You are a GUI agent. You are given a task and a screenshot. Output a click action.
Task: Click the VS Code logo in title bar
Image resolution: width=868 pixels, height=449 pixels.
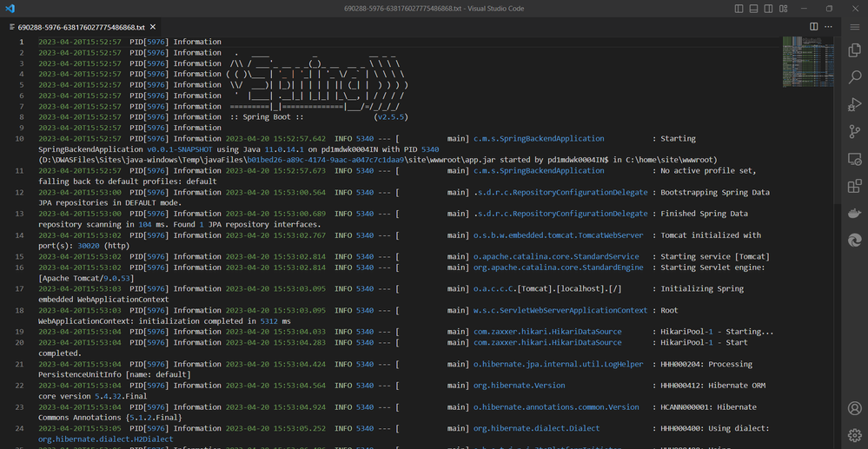tap(10, 9)
